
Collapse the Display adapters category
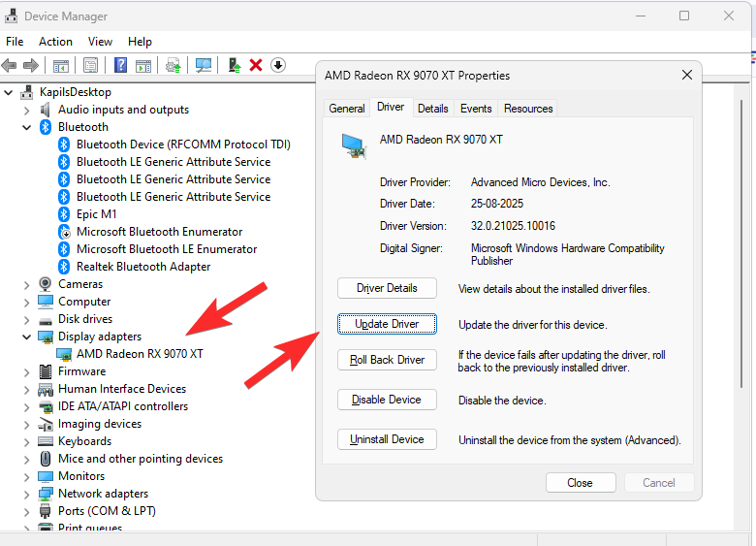point(26,337)
